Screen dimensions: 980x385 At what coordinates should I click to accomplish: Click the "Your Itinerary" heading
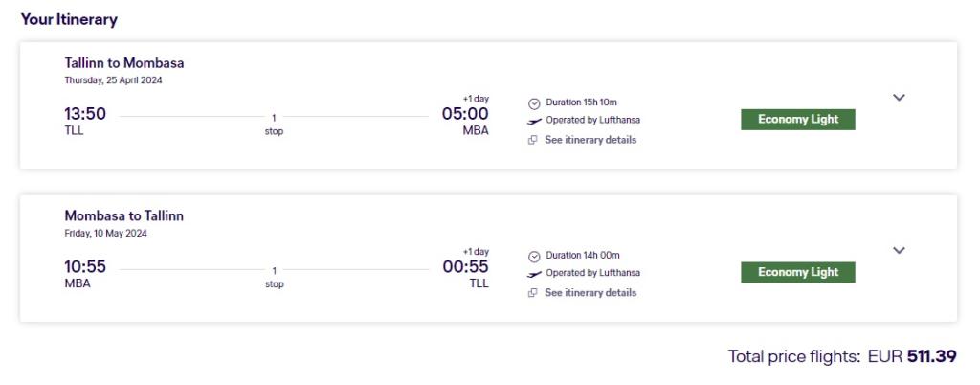click(x=69, y=19)
